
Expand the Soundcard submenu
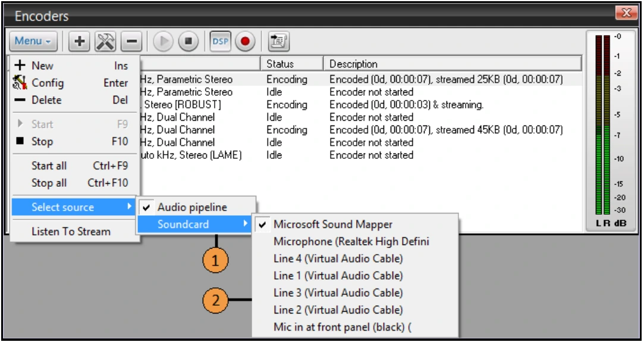[194, 225]
